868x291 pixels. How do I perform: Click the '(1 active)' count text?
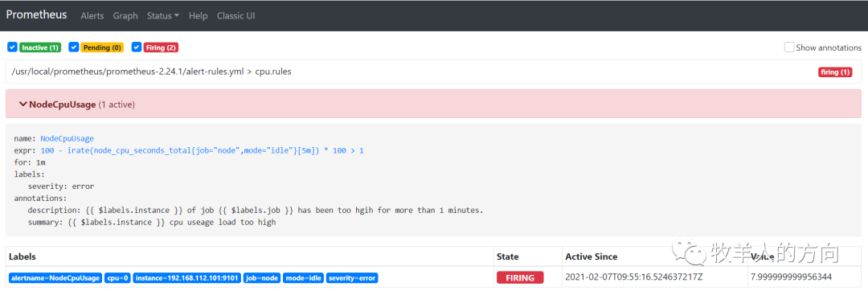117,104
